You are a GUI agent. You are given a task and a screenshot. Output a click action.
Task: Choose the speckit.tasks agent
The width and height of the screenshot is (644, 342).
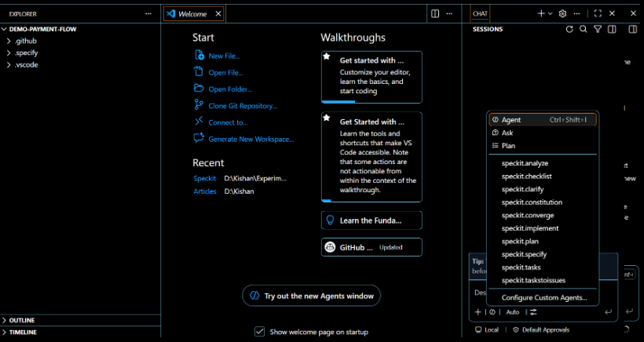coord(543,267)
